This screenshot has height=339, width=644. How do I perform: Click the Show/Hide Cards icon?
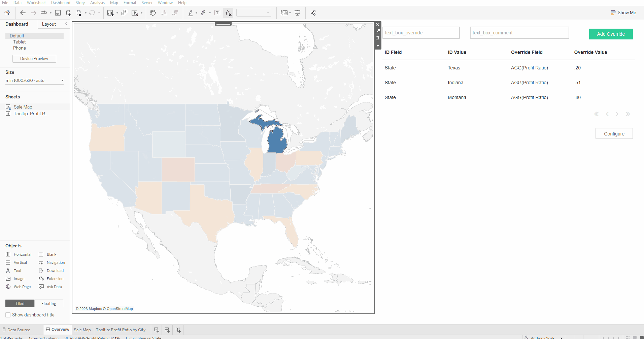coord(284,13)
